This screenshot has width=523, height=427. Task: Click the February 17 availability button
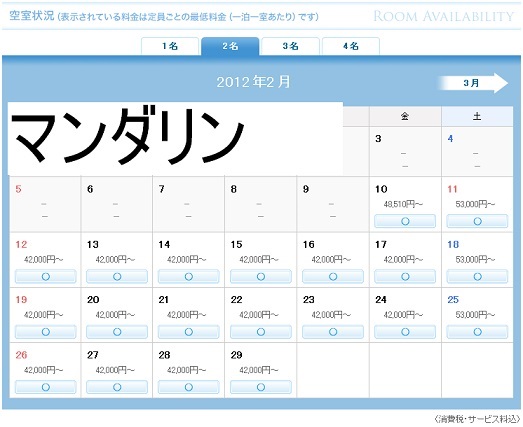point(405,277)
